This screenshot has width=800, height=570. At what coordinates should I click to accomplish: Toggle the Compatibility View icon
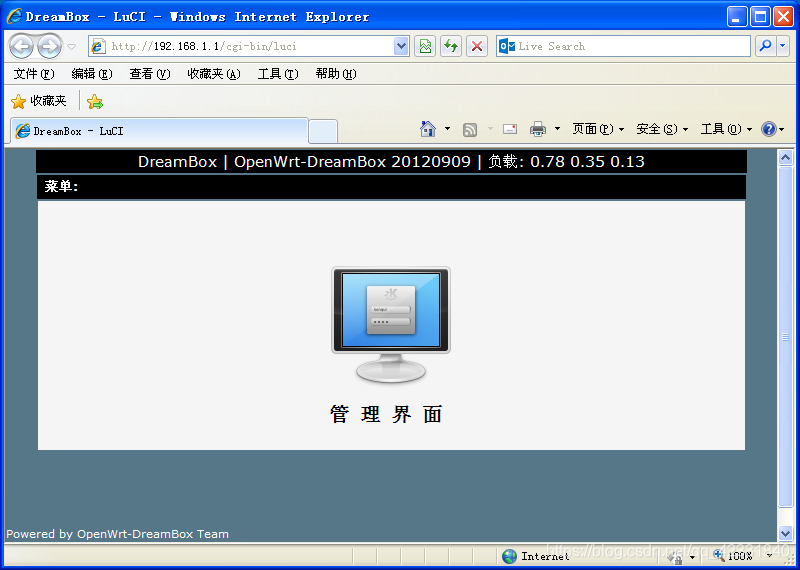[424, 46]
